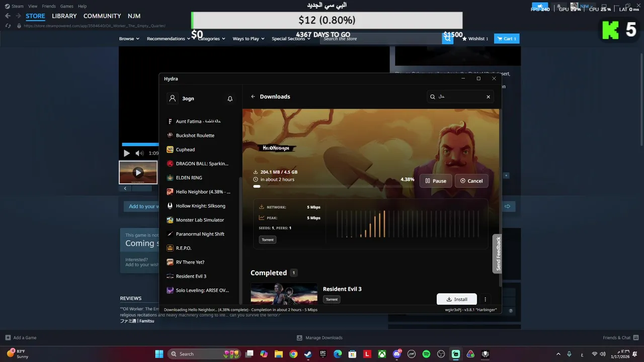Open the 3ogn profile avatar
The height and width of the screenshot is (362, 644).
coord(173,99)
